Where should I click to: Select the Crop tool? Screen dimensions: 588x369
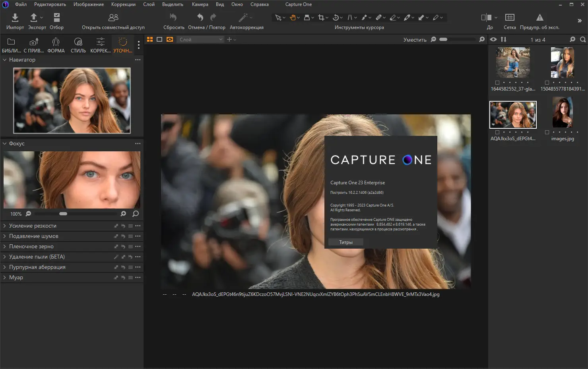pyautogui.click(x=321, y=17)
